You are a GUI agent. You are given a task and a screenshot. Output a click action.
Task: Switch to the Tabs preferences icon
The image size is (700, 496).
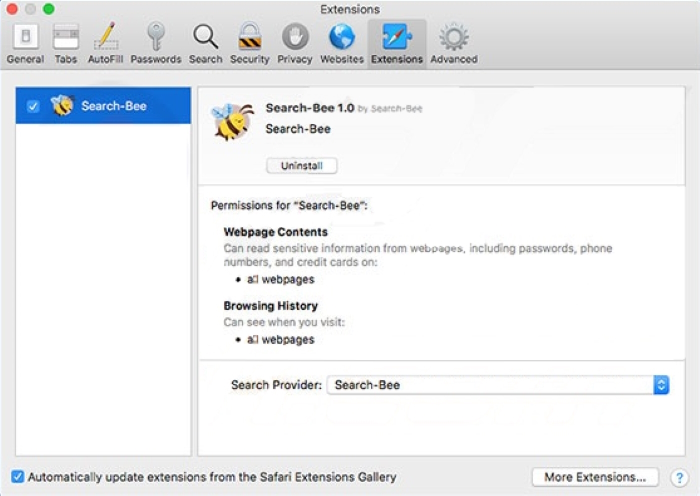pos(66,43)
